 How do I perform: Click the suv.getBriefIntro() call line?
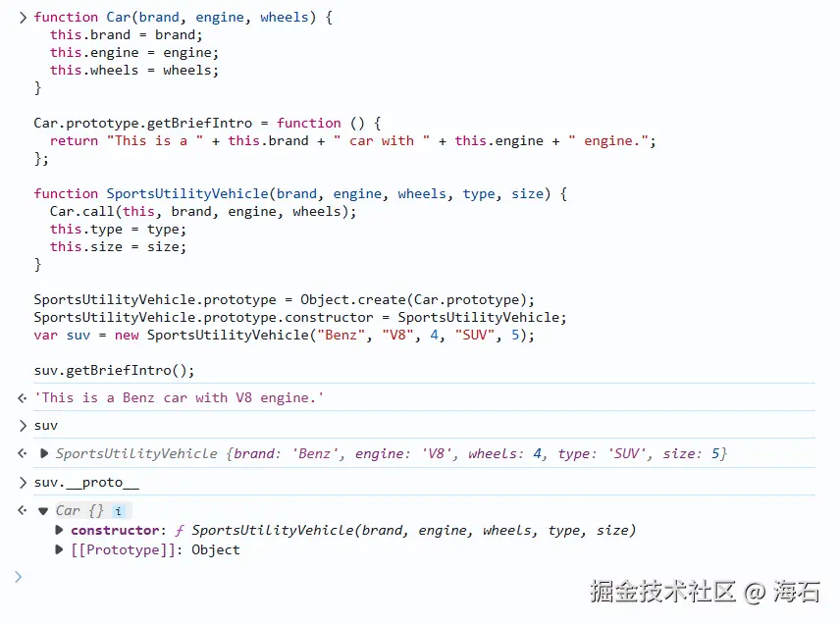pyautogui.click(x=114, y=370)
